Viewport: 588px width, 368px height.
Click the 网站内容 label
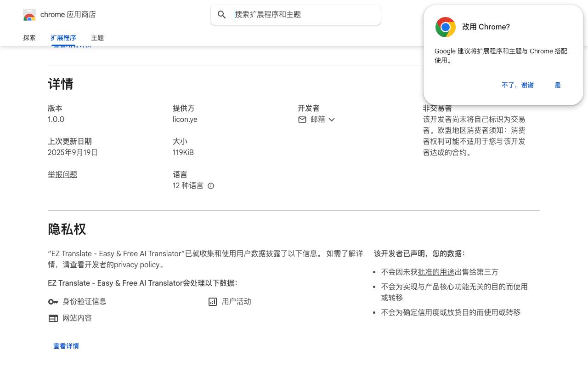pyautogui.click(x=77, y=318)
